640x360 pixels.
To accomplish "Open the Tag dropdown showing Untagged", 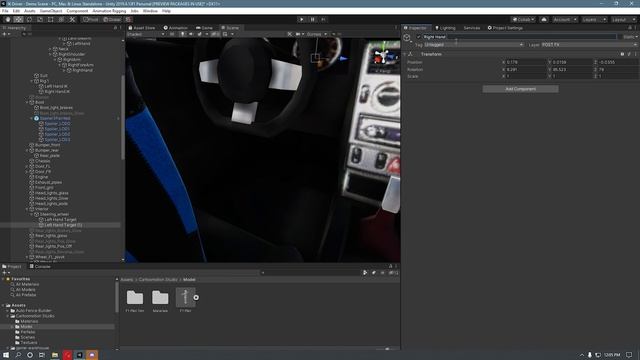I will (x=473, y=44).
